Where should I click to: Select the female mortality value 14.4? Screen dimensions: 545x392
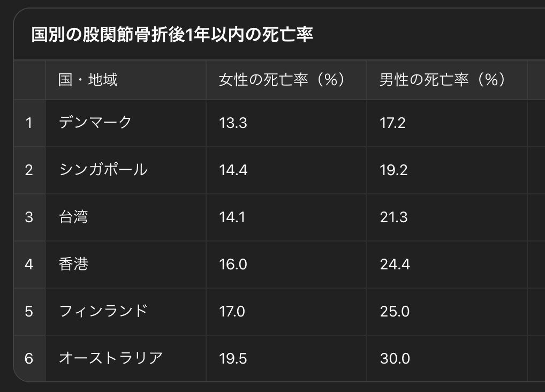click(x=233, y=170)
